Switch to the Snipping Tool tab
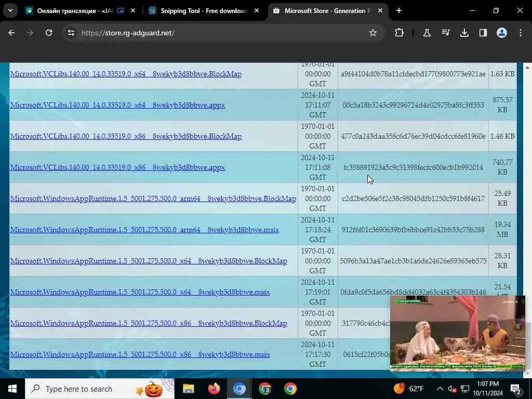This screenshot has height=399, width=532. click(x=204, y=11)
